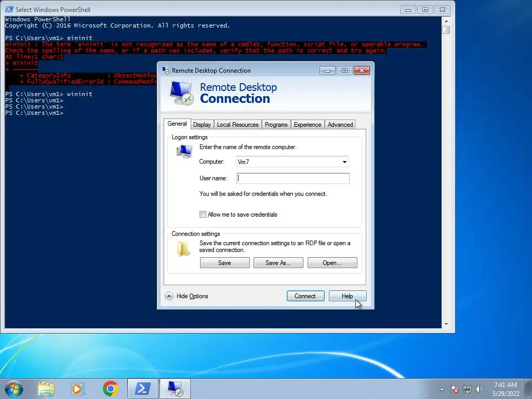Switch to PowerShell taskbar button
The height and width of the screenshot is (399, 532).
coord(143,389)
